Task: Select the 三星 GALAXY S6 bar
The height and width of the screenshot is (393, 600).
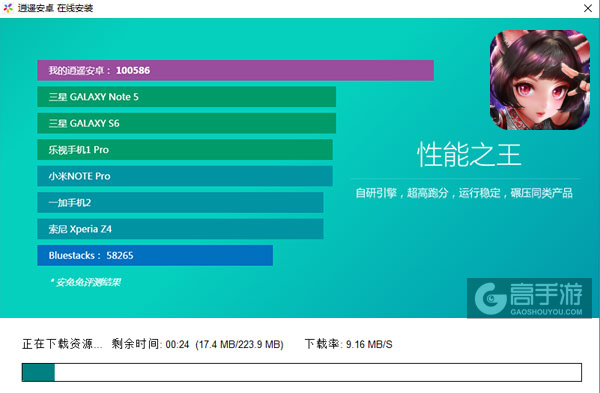Action: tap(187, 123)
